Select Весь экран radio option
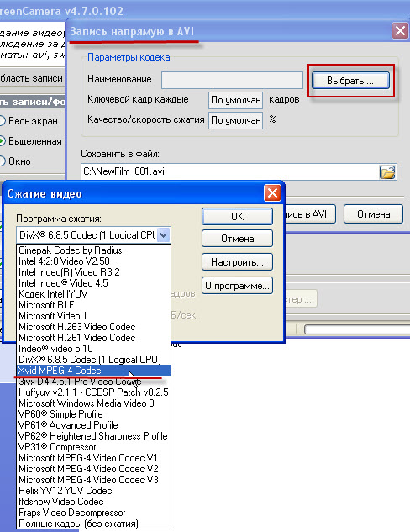 [x=29, y=121]
